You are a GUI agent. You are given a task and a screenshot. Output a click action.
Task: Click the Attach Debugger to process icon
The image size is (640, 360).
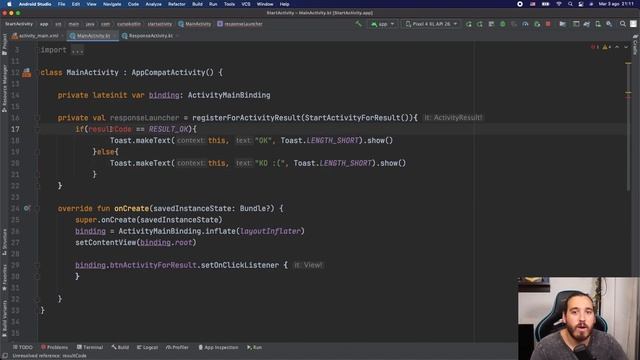[537, 24]
